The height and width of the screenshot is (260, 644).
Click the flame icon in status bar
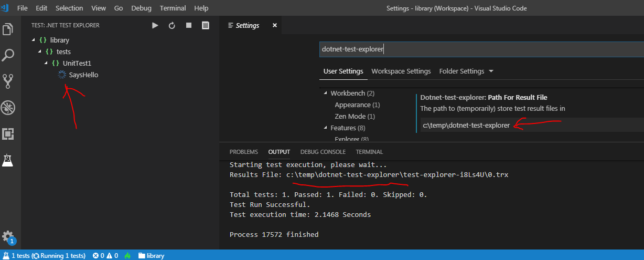[x=127, y=256]
